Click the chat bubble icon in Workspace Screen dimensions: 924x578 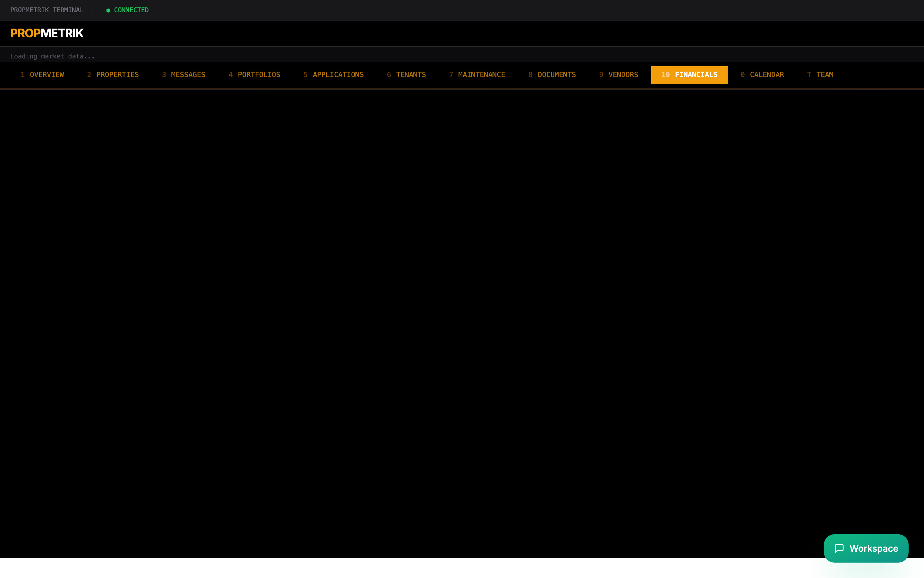point(839,548)
